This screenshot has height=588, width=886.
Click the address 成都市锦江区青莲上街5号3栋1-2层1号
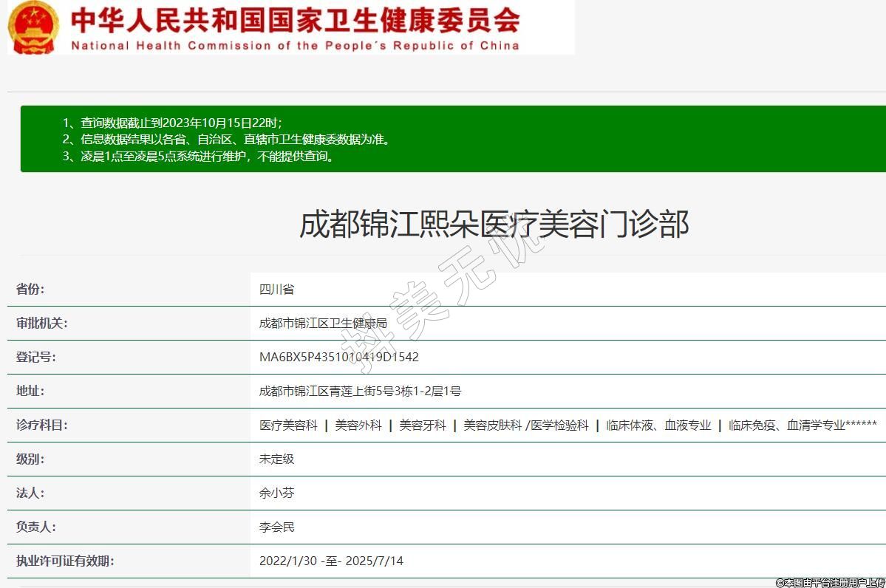click(x=360, y=391)
